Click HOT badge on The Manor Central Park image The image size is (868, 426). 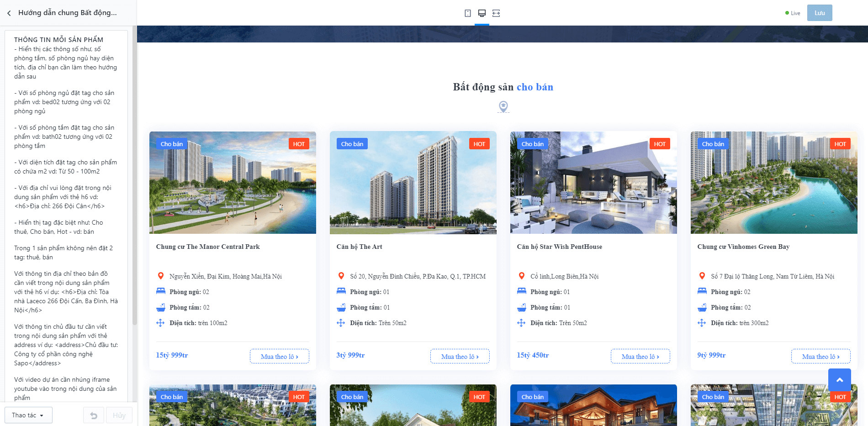pos(299,144)
